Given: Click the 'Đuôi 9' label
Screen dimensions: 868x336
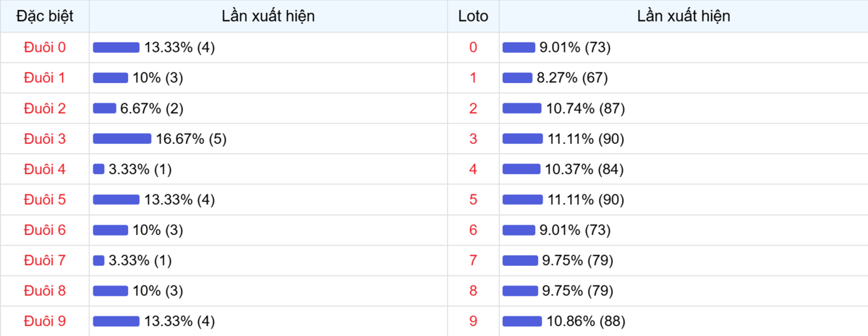Looking at the screenshot, I should pyautogui.click(x=45, y=321).
